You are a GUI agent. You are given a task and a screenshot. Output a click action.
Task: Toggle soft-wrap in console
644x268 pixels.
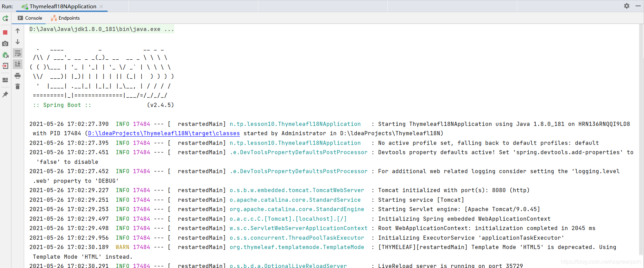coord(18,53)
